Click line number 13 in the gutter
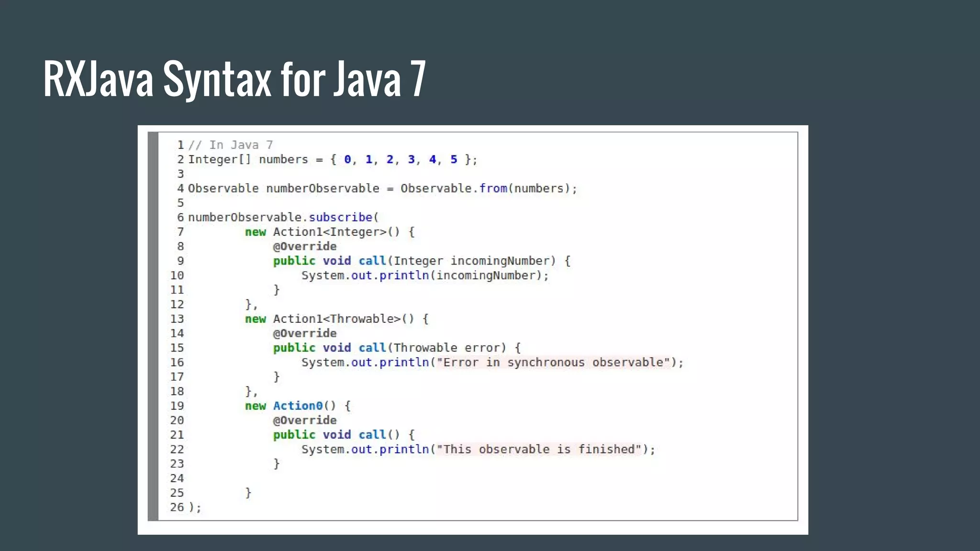The height and width of the screenshot is (551, 980). point(177,319)
